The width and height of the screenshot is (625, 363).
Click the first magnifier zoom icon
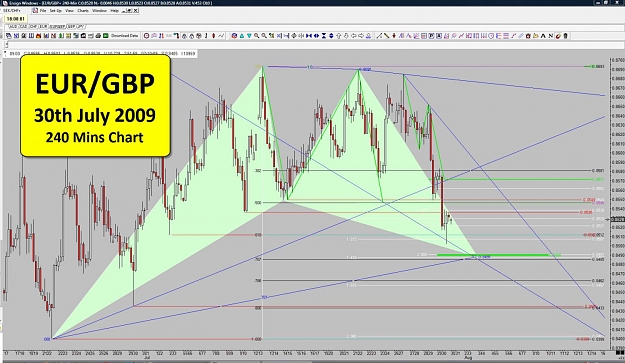pyautogui.click(x=256, y=36)
